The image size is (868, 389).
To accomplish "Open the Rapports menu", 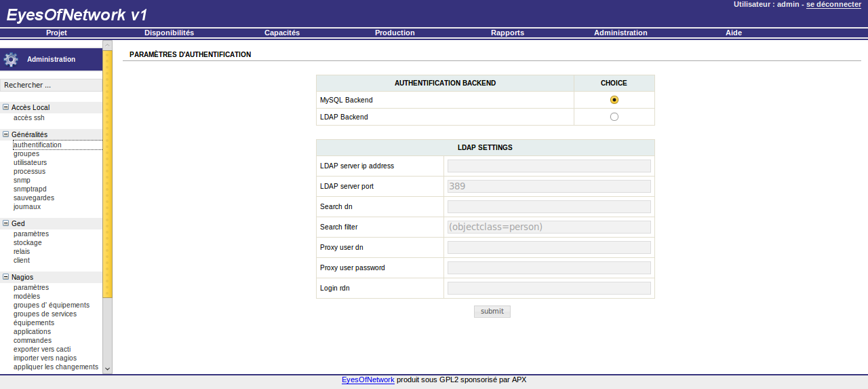I will point(507,33).
